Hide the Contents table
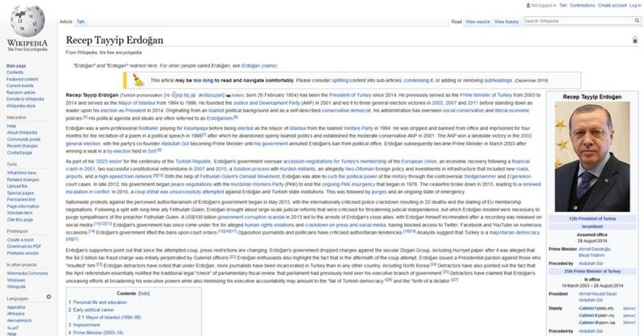The height and width of the screenshot is (336, 644). [x=144, y=294]
